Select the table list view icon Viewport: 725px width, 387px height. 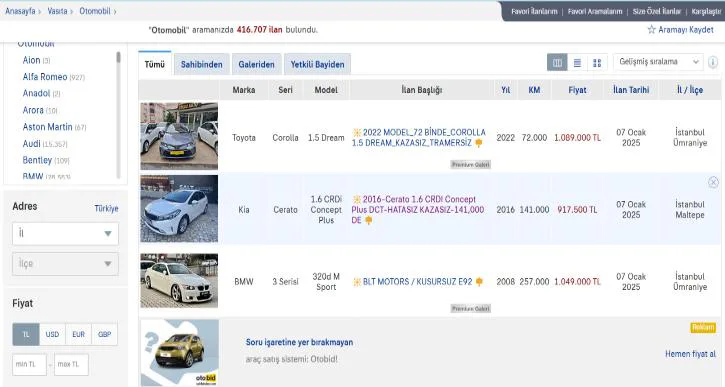pos(557,62)
